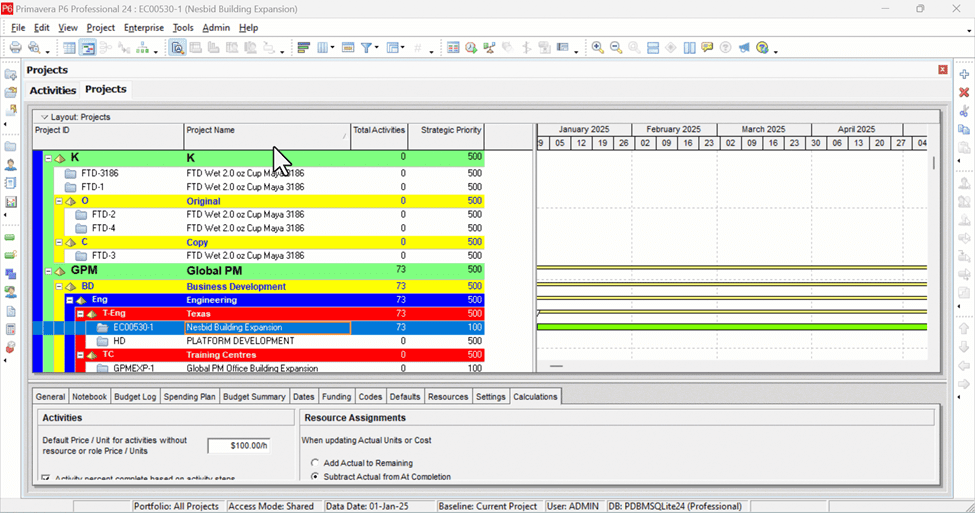This screenshot has width=975, height=513.
Task: Switch to the Table view icon
Action: pyautogui.click(x=70, y=48)
